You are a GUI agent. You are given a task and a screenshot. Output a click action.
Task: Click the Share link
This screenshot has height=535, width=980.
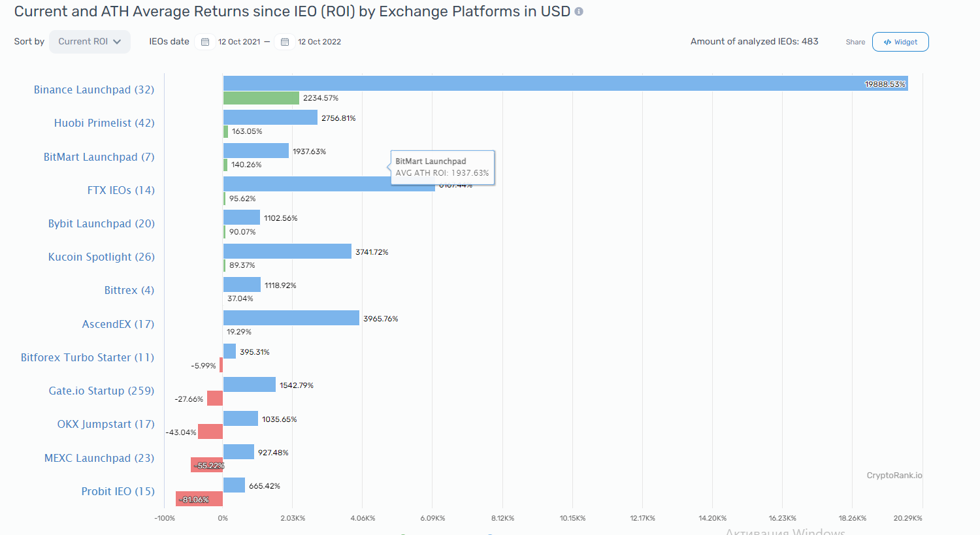[x=855, y=42]
